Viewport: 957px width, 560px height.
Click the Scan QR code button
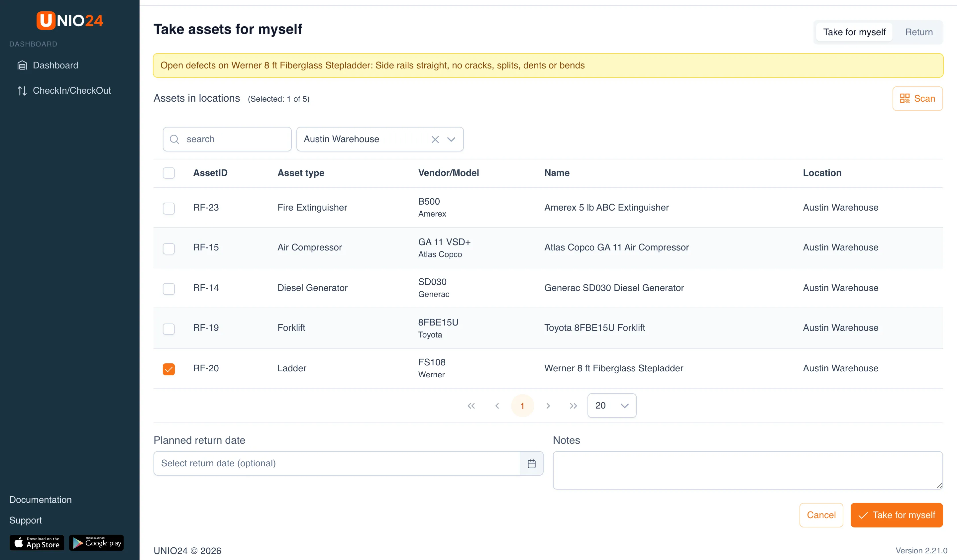pos(917,99)
